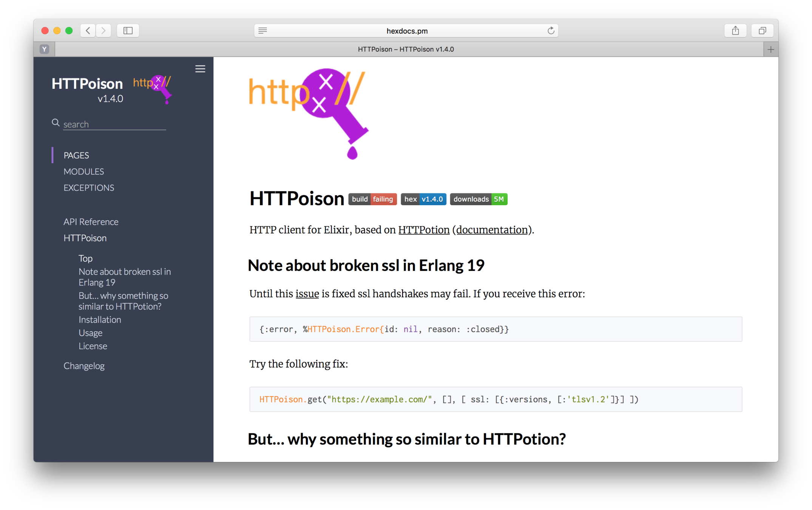The image size is (812, 510).
Task: Open a new tab with plus icon
Action: (x=770, y=49)
